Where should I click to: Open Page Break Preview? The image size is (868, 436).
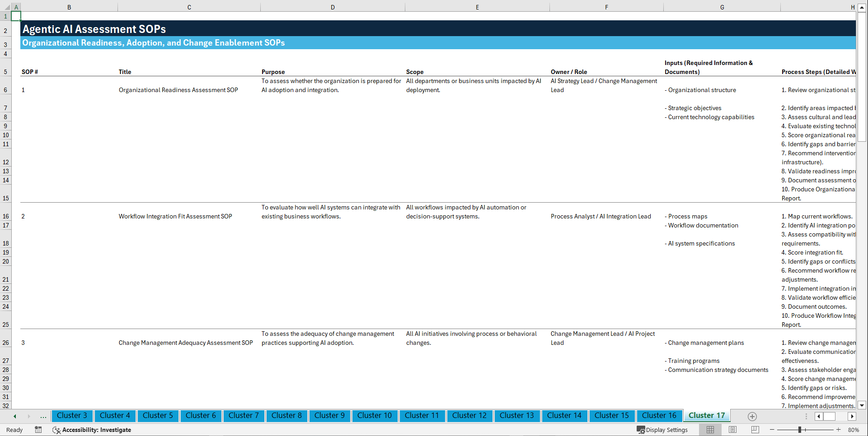pos(755,430)
